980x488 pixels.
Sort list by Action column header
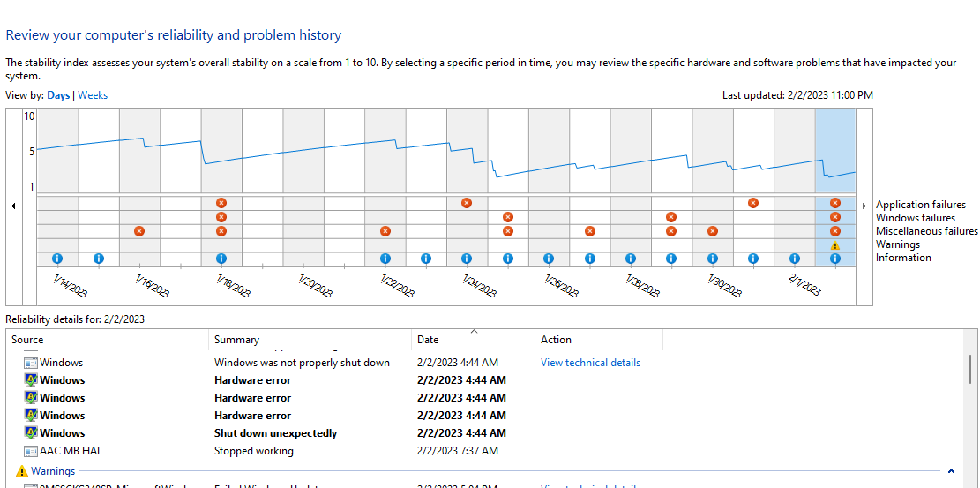(599, 340)
